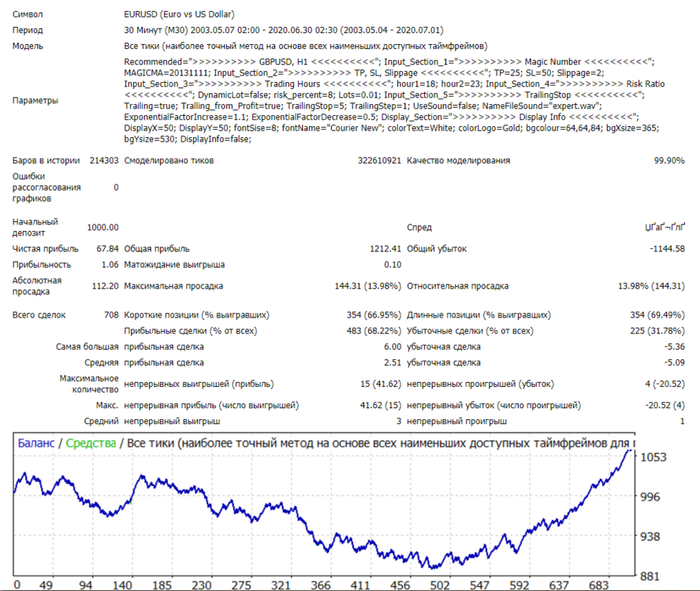Image resolution: width=700 pixels, height=591 pixels.
Task: Click the blue 'Баланс' chart legend
Action: coord(36,443)
